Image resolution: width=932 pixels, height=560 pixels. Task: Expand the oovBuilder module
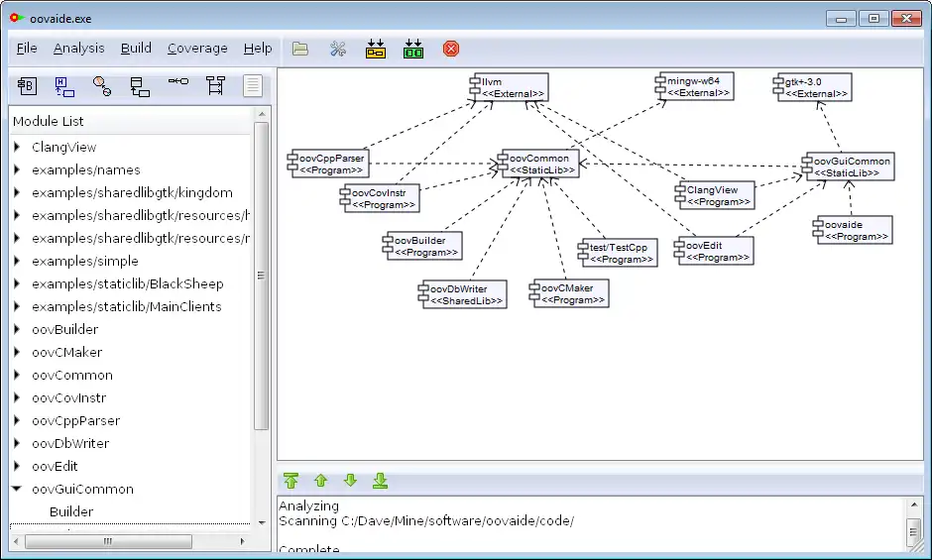[x=17, y=329]
